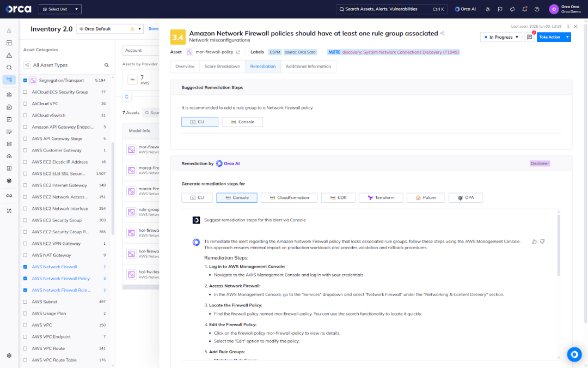This screenshot has width=588, height=368.
Task: Click search icon in All Asset Types
Action: [x=107, y=65]
